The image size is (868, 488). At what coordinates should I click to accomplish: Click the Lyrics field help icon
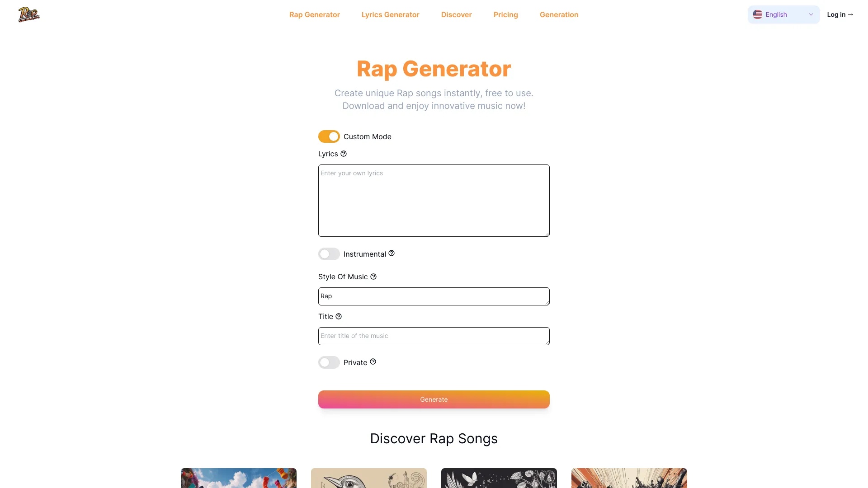click(x=344, y=154)
